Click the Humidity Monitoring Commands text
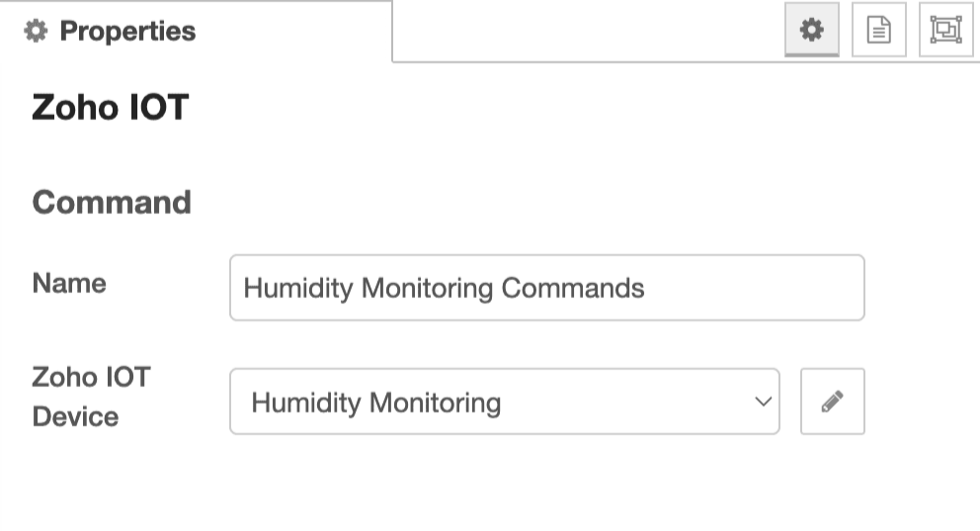 pos(444,289)
